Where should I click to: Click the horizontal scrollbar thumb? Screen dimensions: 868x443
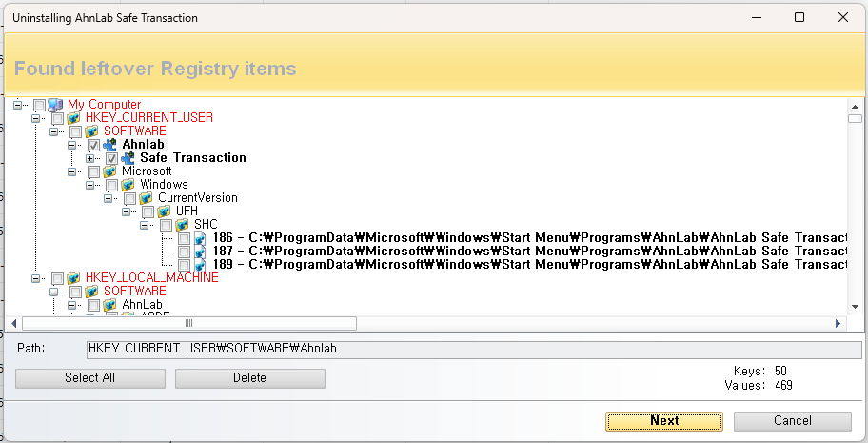pyautogui.click(x=188, y=323)
